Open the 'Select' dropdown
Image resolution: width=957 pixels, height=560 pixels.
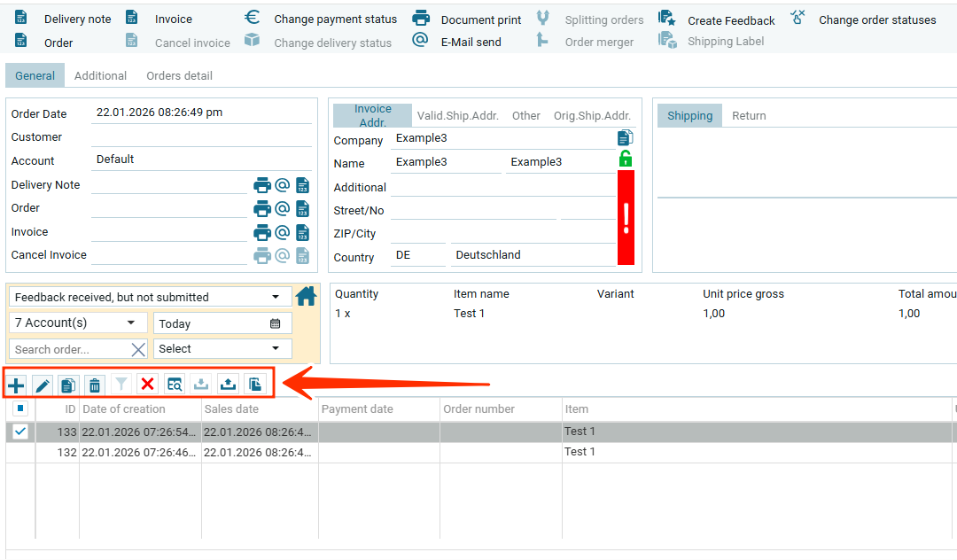click(222, 349)
